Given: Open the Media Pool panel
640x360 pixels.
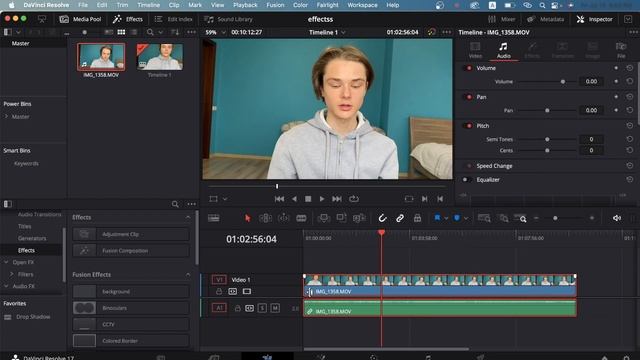Looking at the screenshot, I should (x=80, y=19).
